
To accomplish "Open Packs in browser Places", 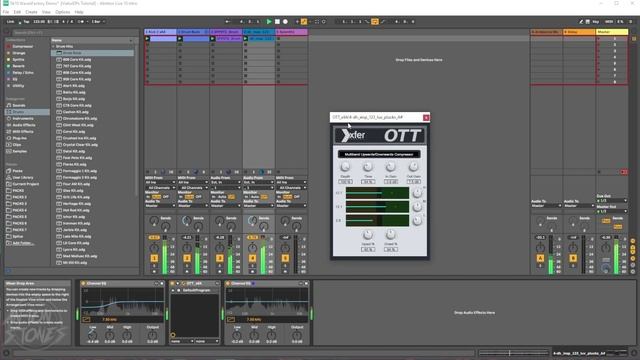I will pyautogui.click(x=17, y=171).
